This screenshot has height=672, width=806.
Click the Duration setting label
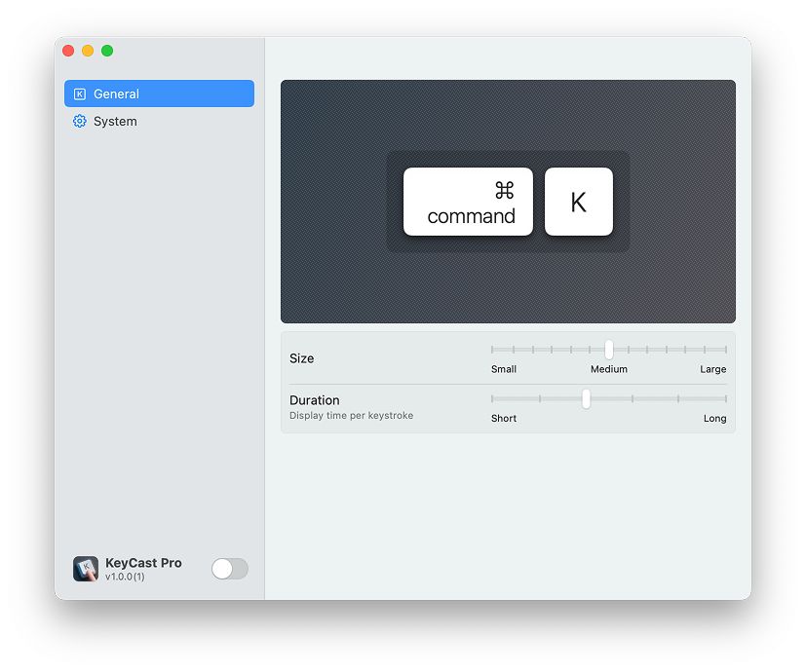point(315,399)
